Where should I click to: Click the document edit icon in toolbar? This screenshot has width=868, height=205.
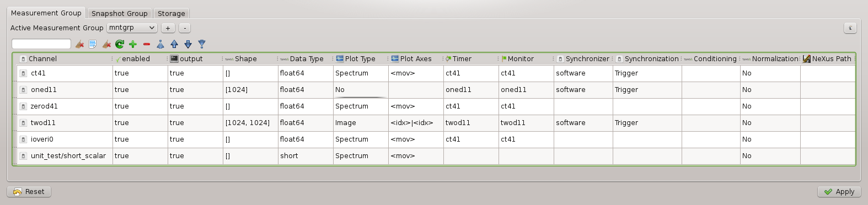(93, 44)
